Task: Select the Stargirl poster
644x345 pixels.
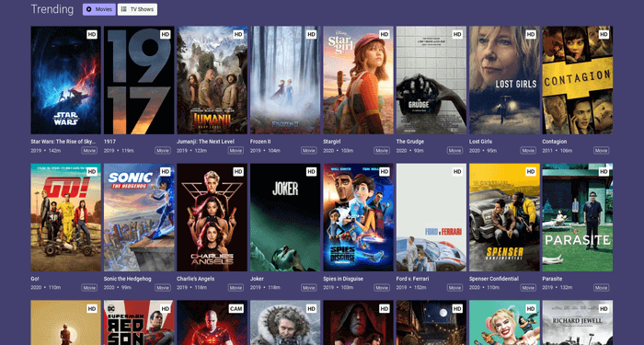Action: pos(358,80)
